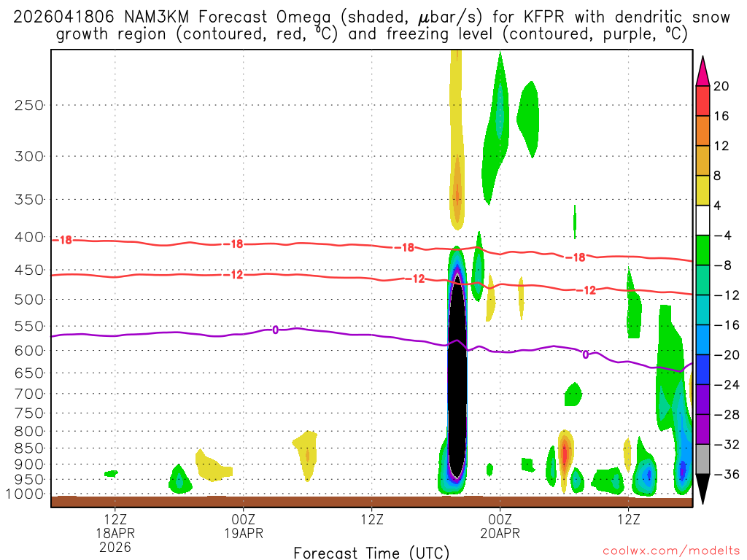Image resolution: width=747 pixels, height=560 pixels.
Task: Click the green color bar segment between -8 and -4
Action: point(703,251)
